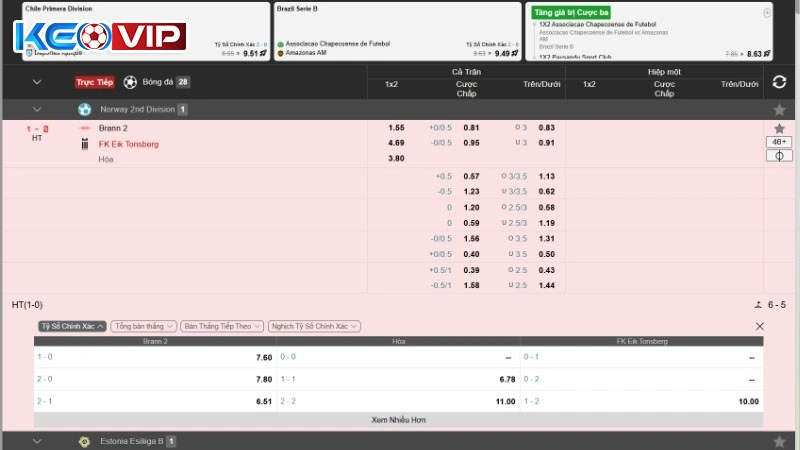Click the FK Eik Tonsberg team crest
The height and width of the screenshot is (450, 800).
pyautogui.click(x=85, y=144)
